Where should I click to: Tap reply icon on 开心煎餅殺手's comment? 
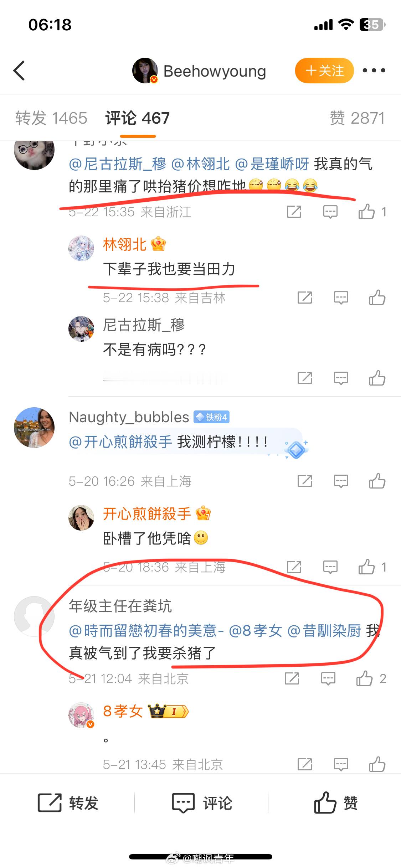330,567
